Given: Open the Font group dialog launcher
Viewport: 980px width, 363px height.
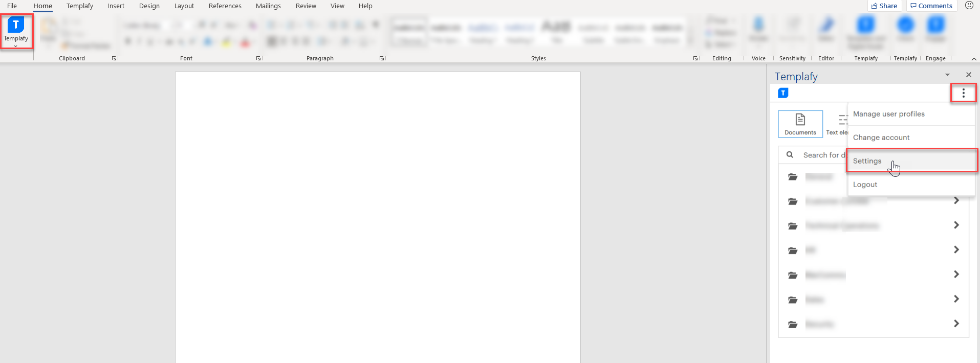Looking at the screenshot, I should [x=258, y=58].
